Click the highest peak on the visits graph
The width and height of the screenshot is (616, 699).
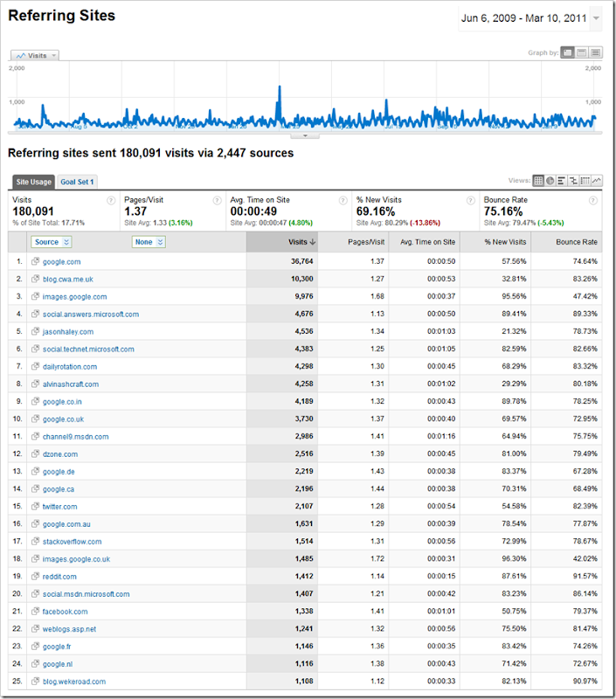(x=280, y=87)
